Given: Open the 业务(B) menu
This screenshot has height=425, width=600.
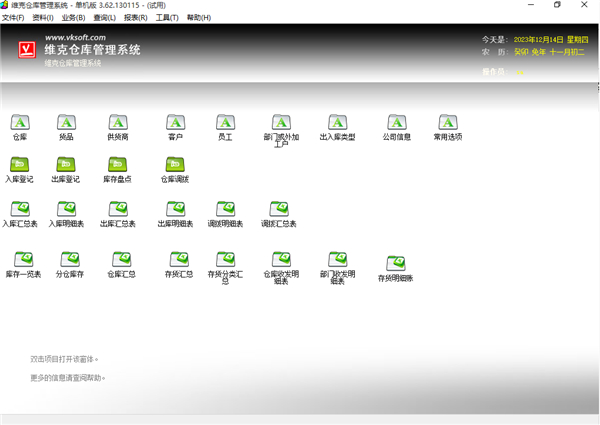Looking at the screenshot, I should (73, 18).
